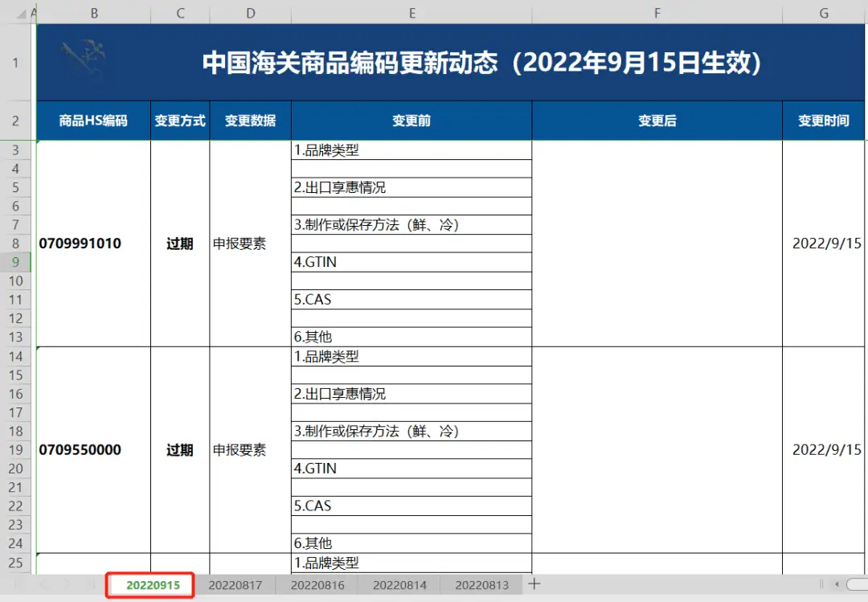This screenshot has height=602, width=868.
Task: Click the 变更后 column header cell
Action: point(657,120)
